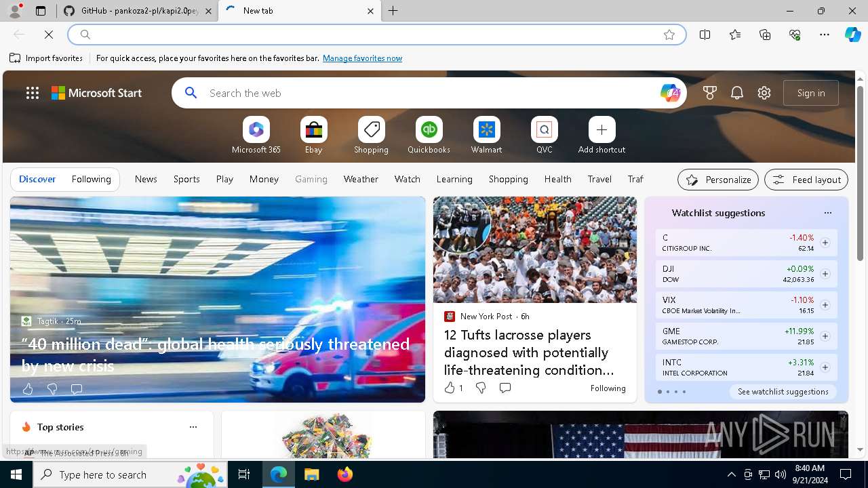Open Browser essentials heart icon
Viewport: 868px width, 488px height.
[795, 35]
